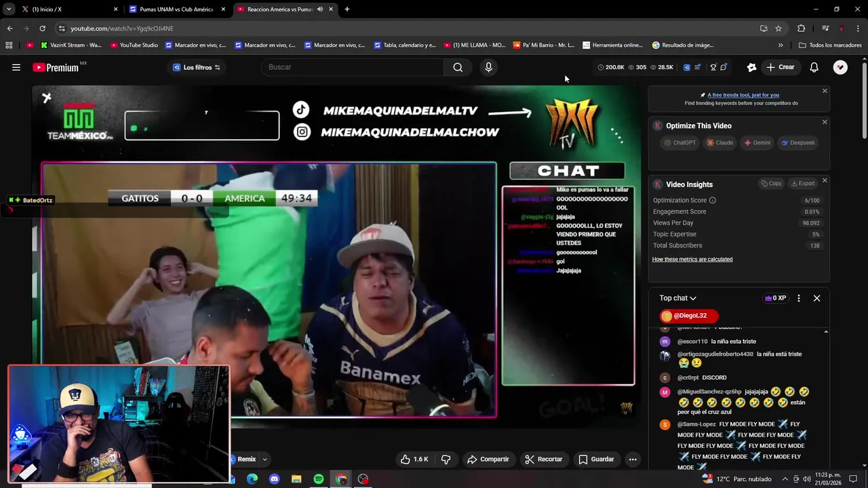Viewport: 868px width, 488px height.
Task: Click Recortar to clip the video
Action: (543, 459)
